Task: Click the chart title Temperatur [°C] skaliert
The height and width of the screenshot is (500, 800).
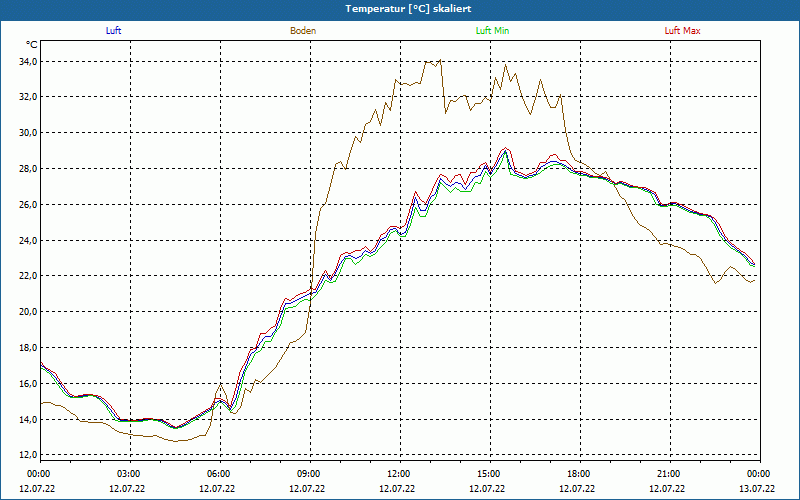Action: pos(408,9)
